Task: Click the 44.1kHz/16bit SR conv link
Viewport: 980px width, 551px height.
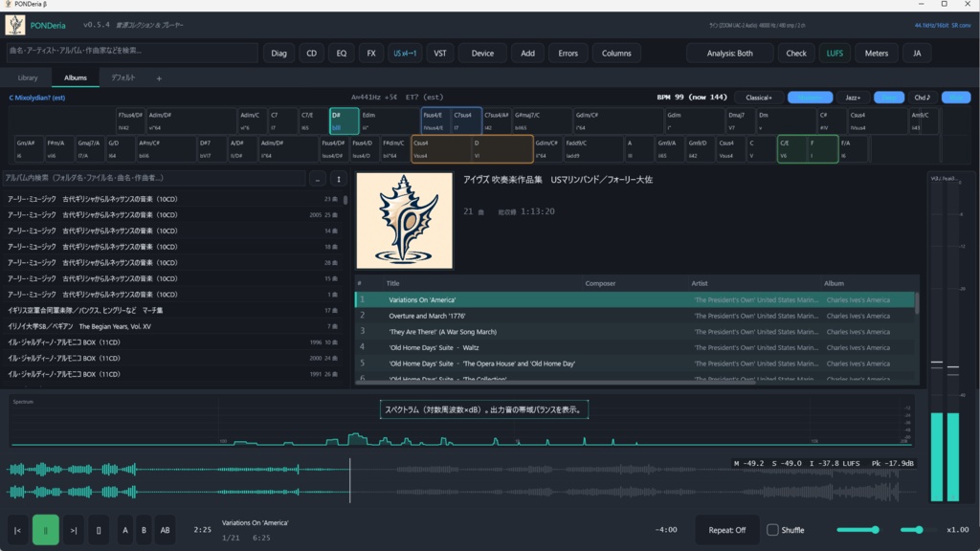Action: pos(943,26)
